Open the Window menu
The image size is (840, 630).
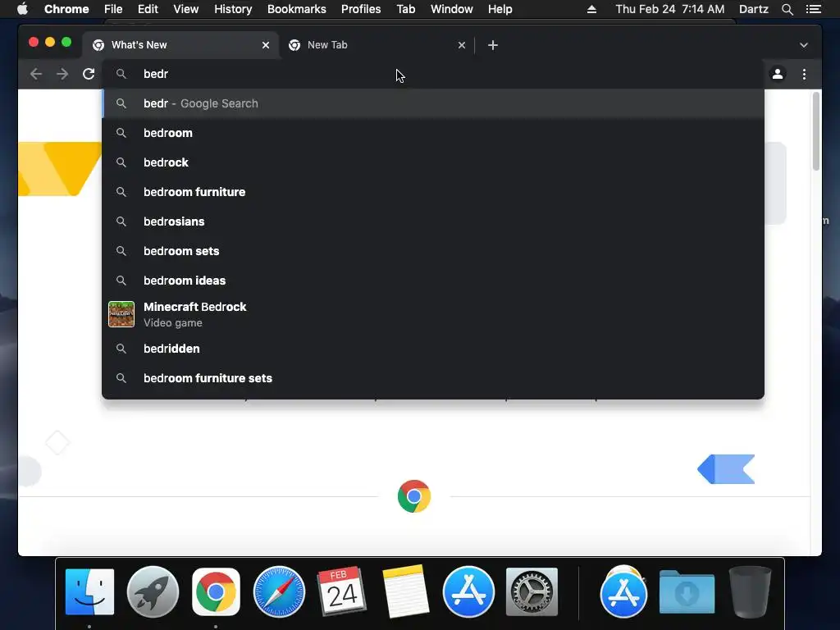(452, 9)
